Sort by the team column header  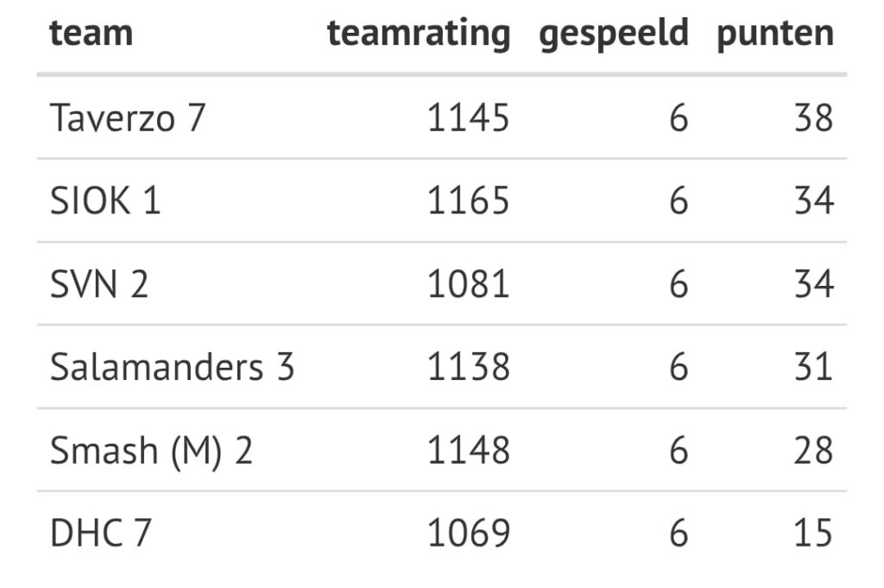[92, 34]
